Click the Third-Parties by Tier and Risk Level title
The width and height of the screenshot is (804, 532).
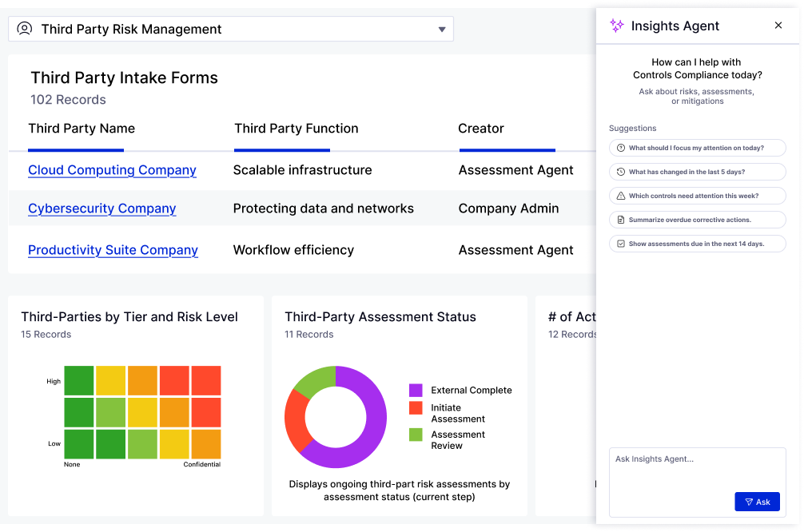click(129, 317)
